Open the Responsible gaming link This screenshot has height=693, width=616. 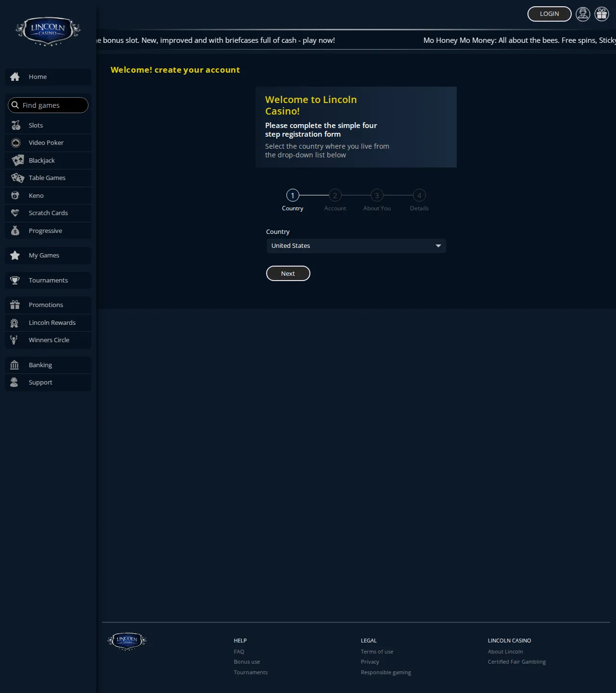click(386, 672)
